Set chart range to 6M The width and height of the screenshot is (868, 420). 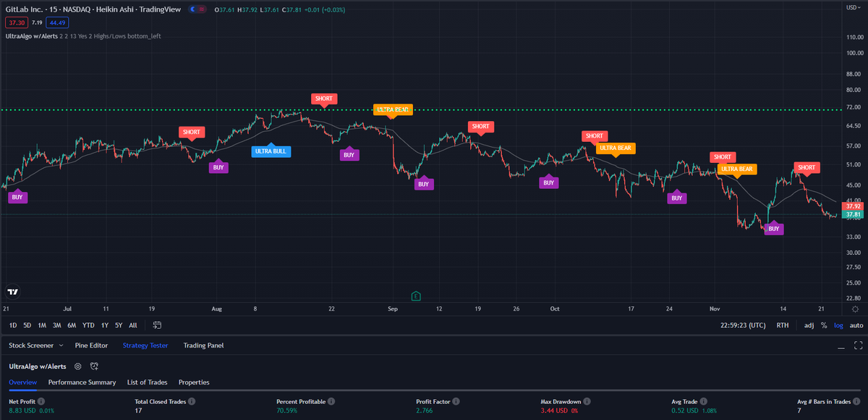[72, 325]
